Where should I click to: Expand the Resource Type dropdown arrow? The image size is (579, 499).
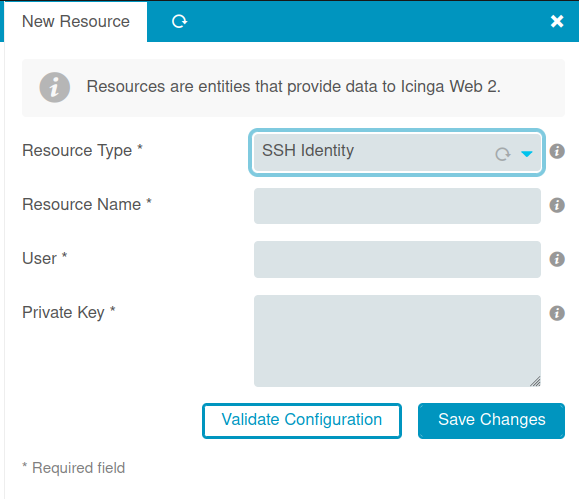[527, 154]
